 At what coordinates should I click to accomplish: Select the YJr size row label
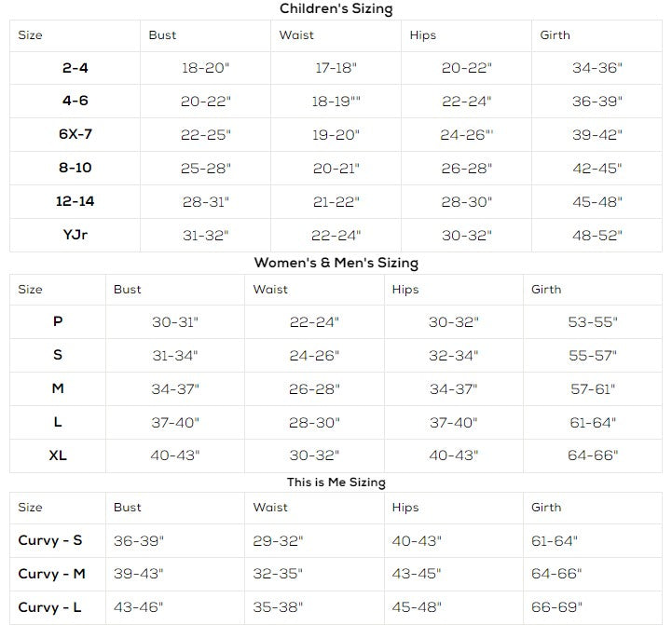point(75,235)
